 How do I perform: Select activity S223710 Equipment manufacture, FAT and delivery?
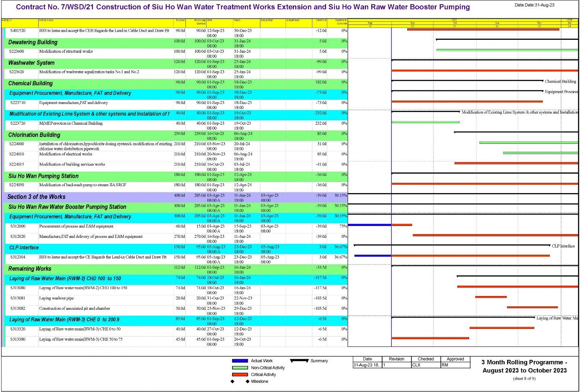click(176, 105)
